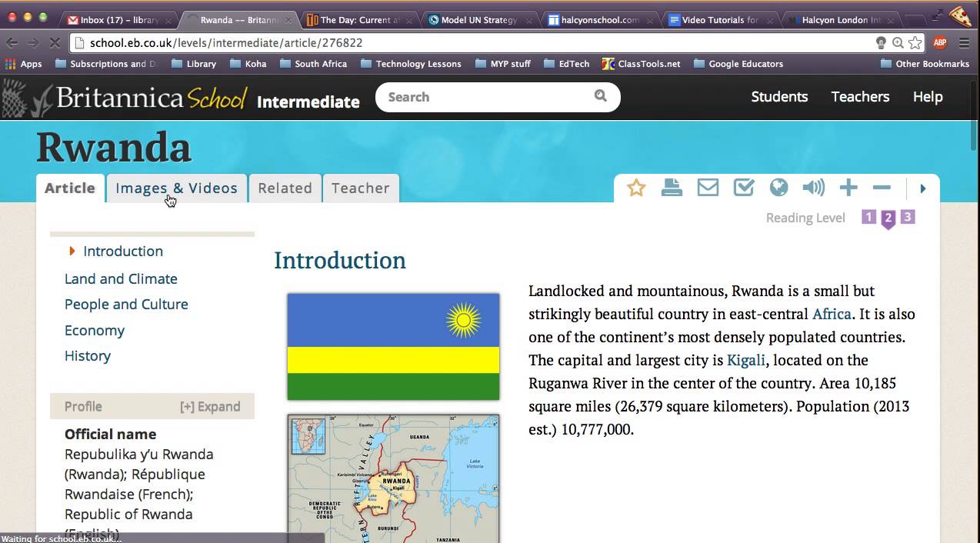Switch to the Images & Videos tab

(x=176, y=188)
